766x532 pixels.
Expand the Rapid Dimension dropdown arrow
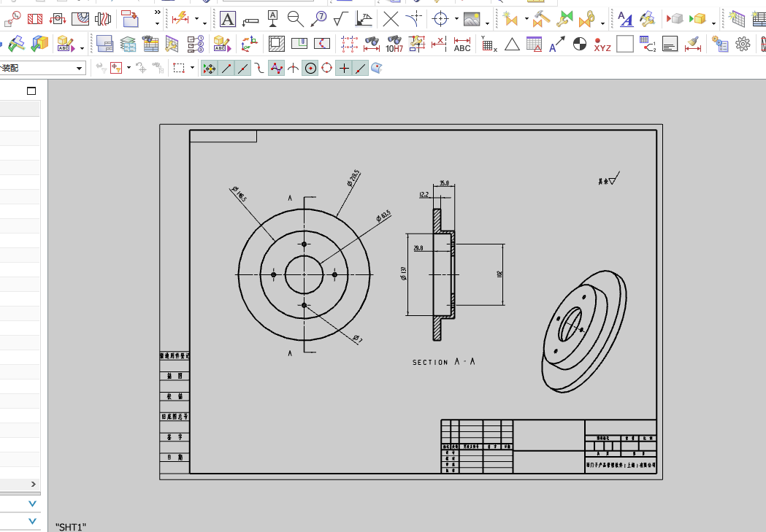pos(197,20)
